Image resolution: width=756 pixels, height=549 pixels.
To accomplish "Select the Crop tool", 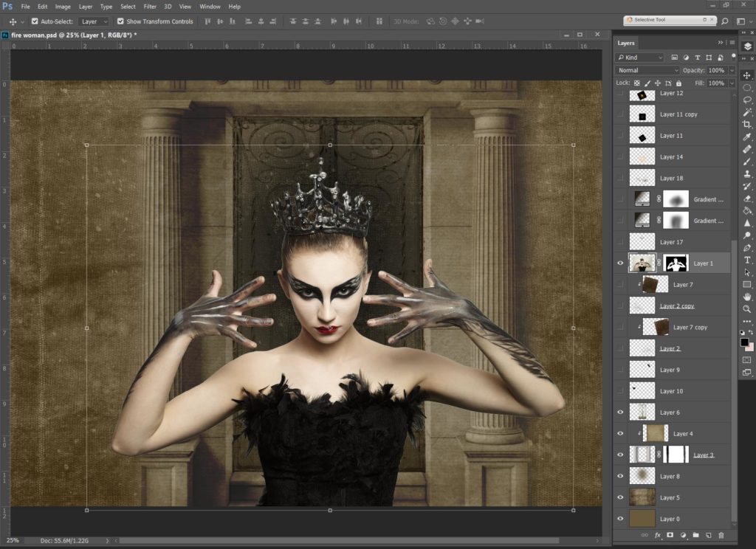I will pos(747,125).
